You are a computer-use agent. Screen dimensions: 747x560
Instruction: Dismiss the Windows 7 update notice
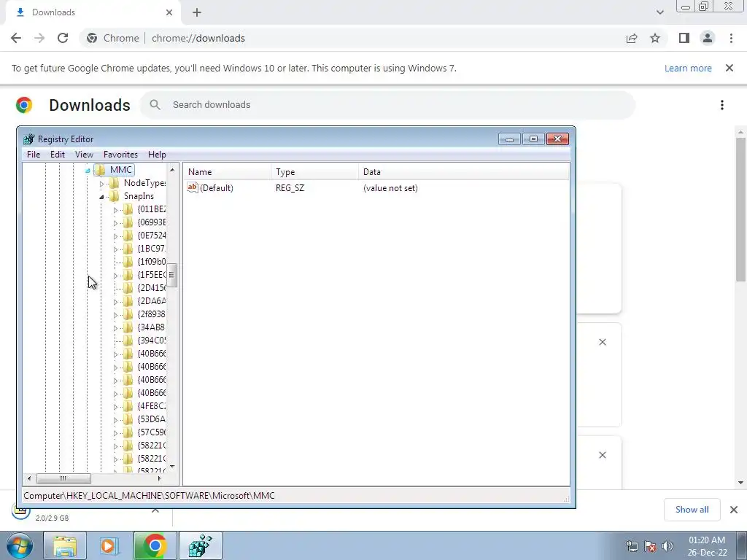pos(729,68)
